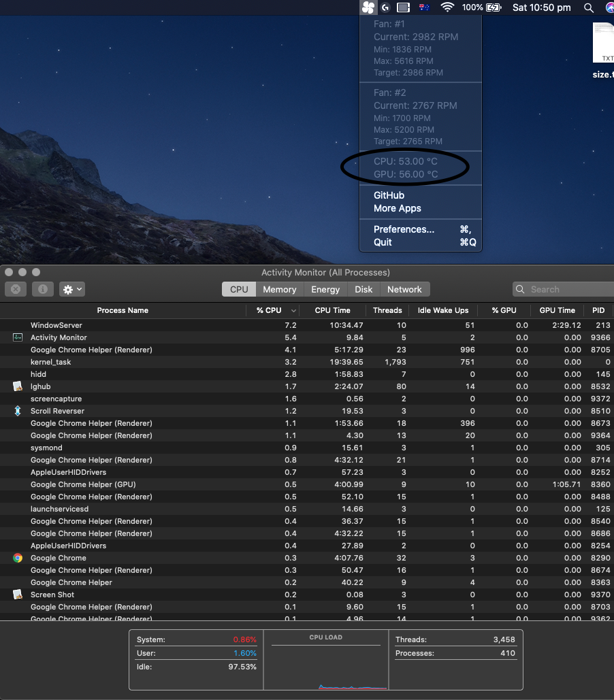The image size is (614, 700).
Task: Open the Wi-Fi status menu
Action: pyautogui.click(x=447, y=7)
